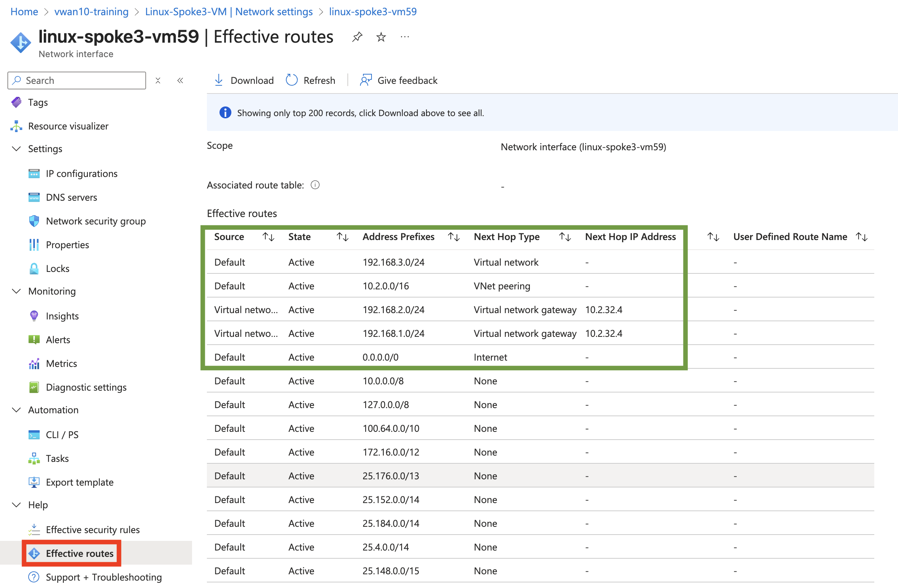This screenshot has height=588, width=898.
Task: Pin the page using the pin icon
Action: click(357, 37)
